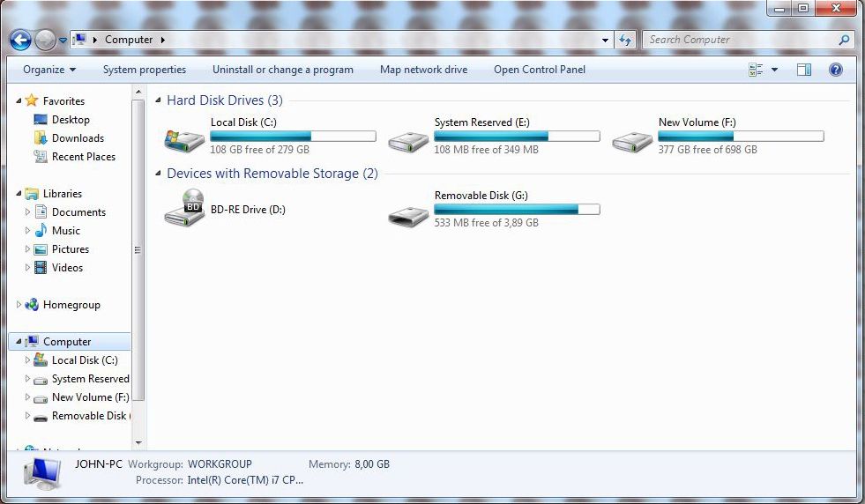Viewport: 865px width, 504px height.
Task: Select the Hard Disk Drives (3) header
Action: [225, 100]
